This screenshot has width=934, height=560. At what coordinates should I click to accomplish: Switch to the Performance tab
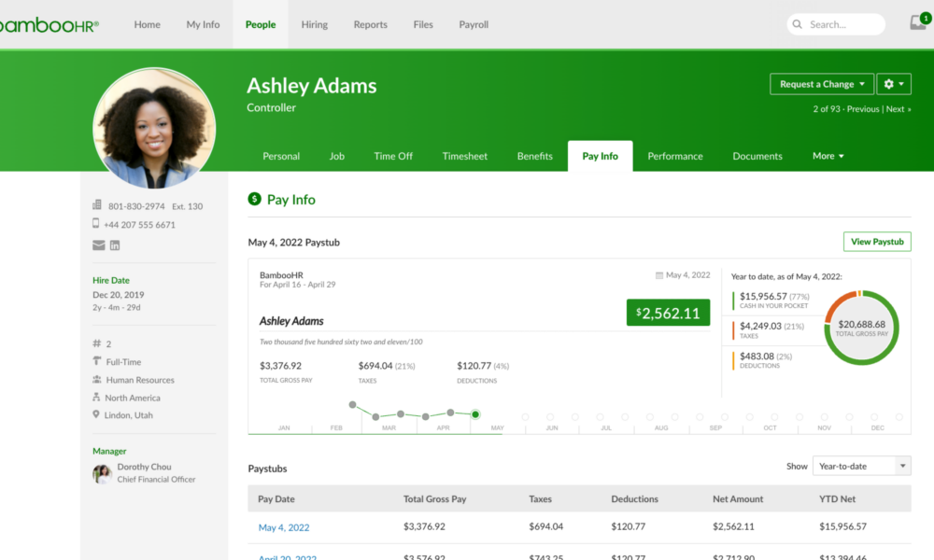675,156
